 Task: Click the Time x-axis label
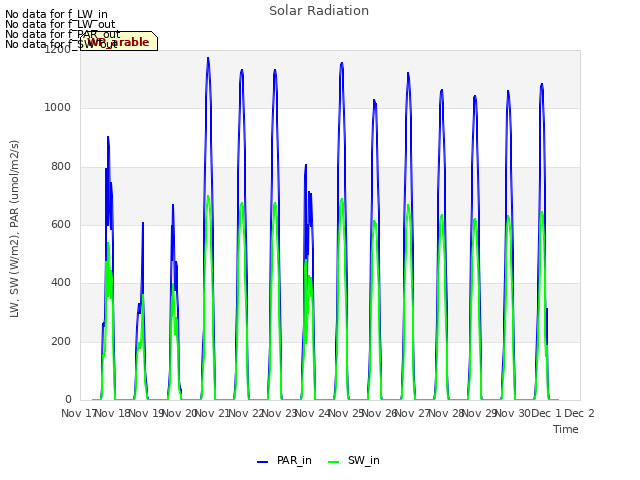click(x=565, y=429)
